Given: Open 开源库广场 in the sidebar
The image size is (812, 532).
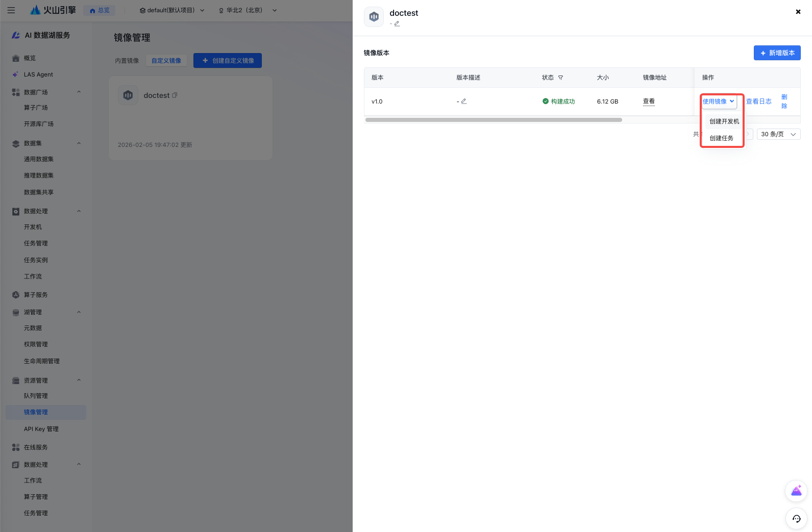Looking at the screenshot, I should (39, 124).
